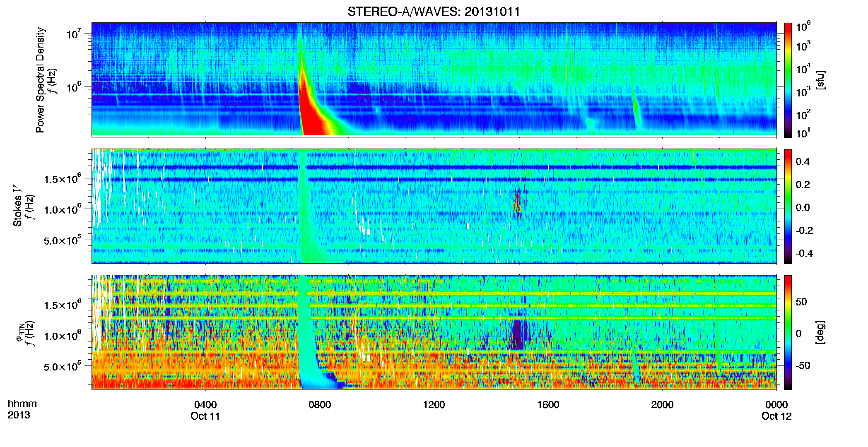Click the Oct 12 date label
868x447 pixels.
click(776, 416)
